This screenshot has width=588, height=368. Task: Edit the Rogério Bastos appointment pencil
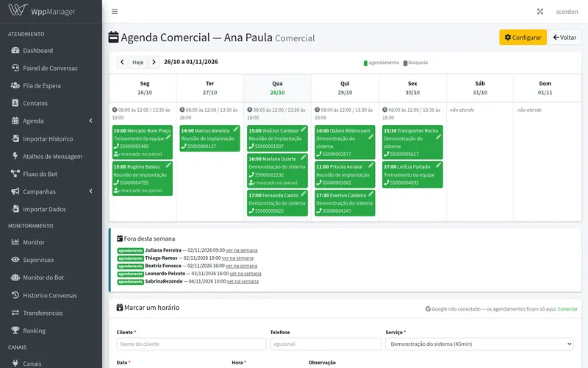click(169, 165)
